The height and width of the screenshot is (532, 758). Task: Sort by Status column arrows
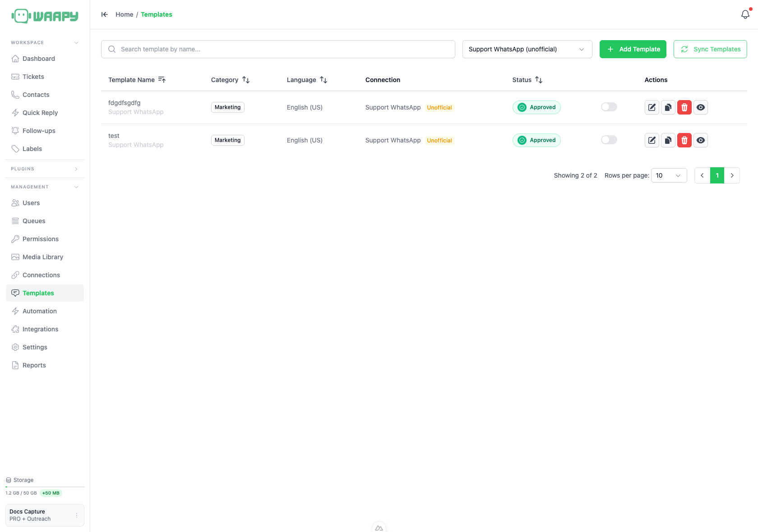coord(539,80)
